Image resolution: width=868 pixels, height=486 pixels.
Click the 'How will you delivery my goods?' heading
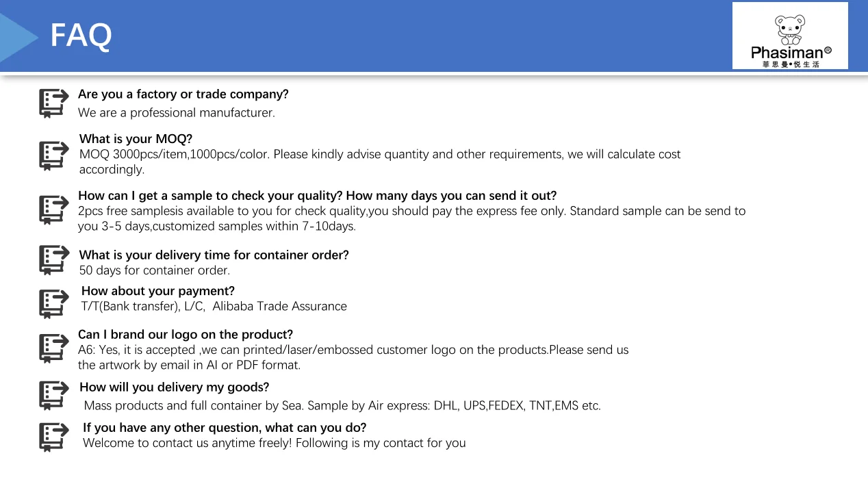[x=174, y=387]
